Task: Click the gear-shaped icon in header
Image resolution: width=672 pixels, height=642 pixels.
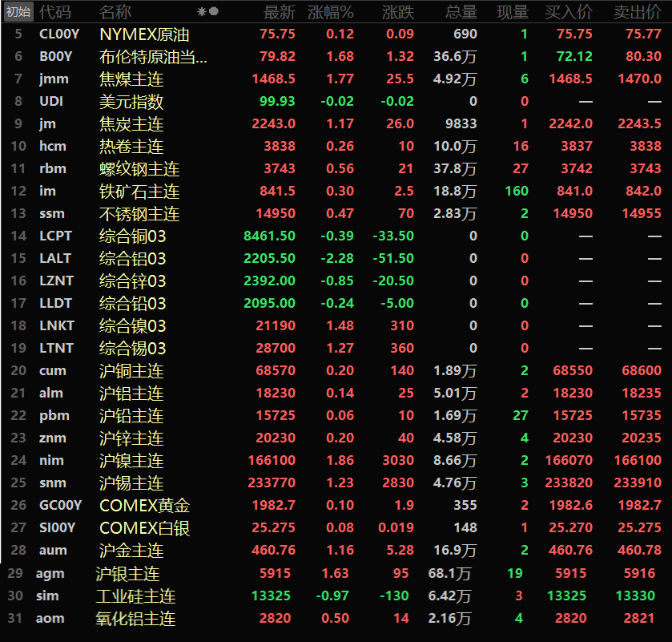Action: click(x=201, y=11)
